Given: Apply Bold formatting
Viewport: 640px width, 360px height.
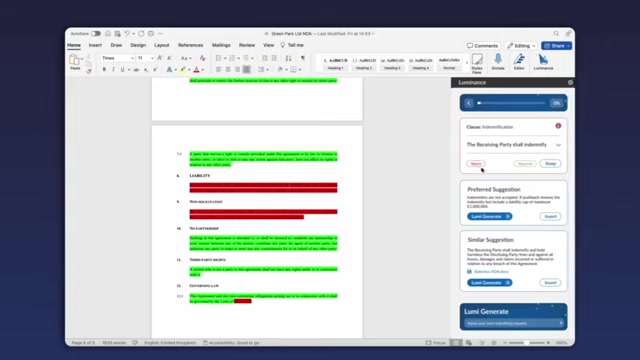Looking at the screenshot, I should (x=104, y=70).
